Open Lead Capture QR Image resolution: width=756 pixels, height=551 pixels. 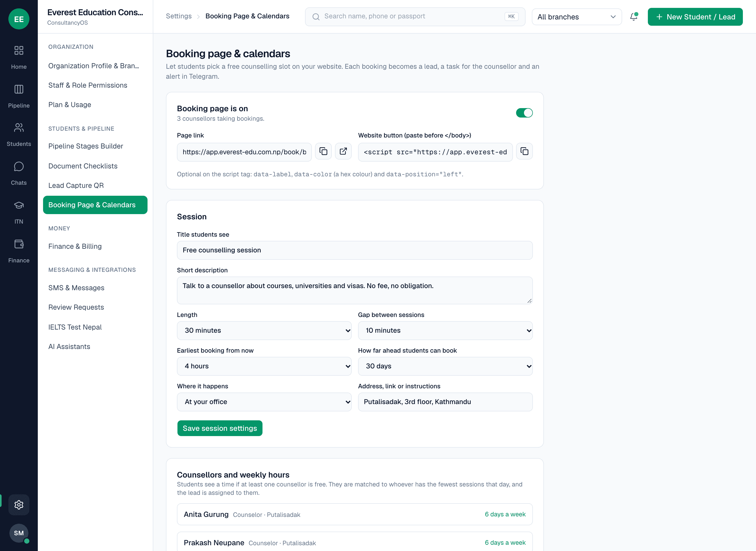click(95, 185)
